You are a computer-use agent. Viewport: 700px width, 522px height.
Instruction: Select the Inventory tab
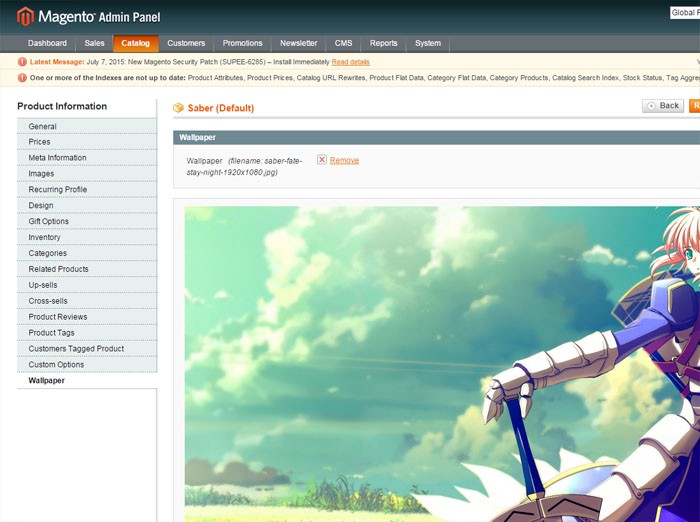(x=87, y=237)
